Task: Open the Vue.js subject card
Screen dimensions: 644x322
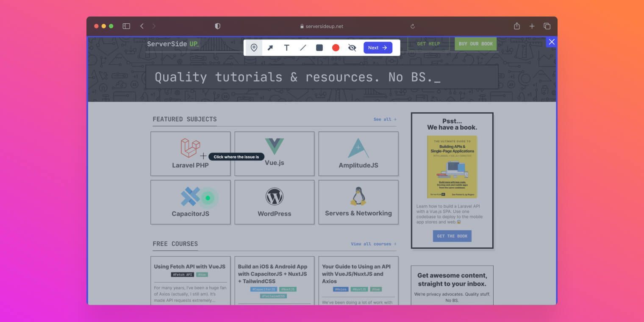Action: pyautogui.click(x=275, y=154)
